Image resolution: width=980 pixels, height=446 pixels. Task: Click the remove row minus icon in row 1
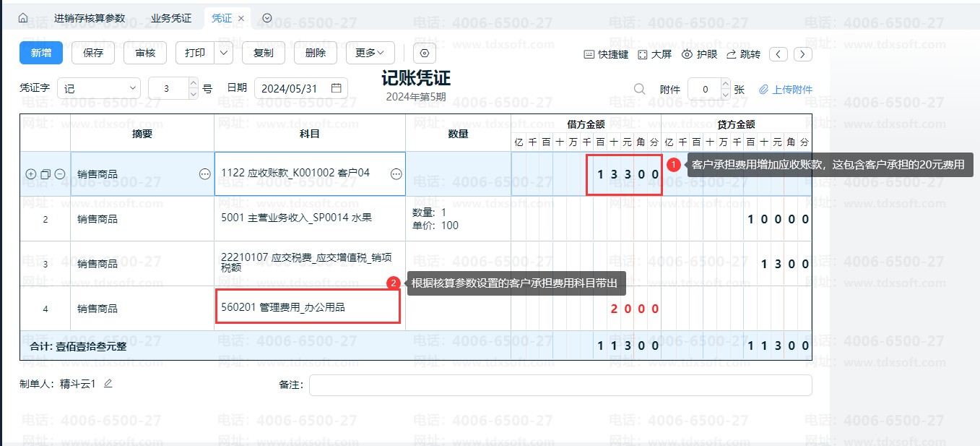coord(60,174)
